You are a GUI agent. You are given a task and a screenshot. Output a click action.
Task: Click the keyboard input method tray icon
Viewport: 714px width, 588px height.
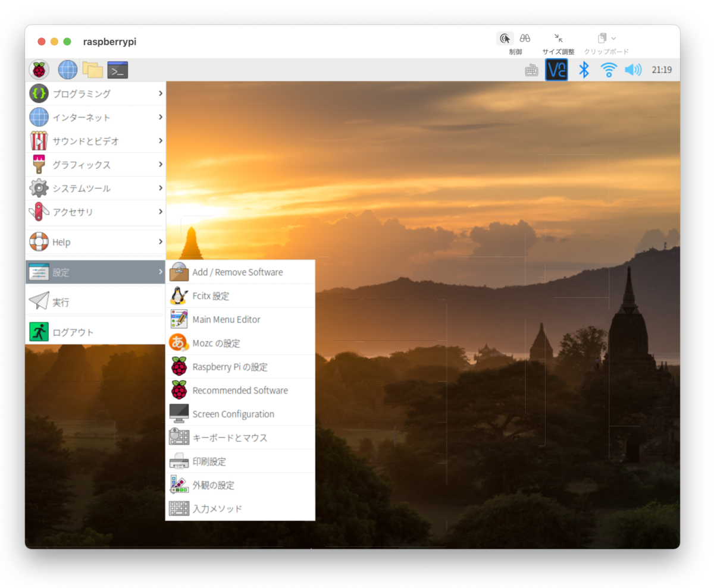531,70
